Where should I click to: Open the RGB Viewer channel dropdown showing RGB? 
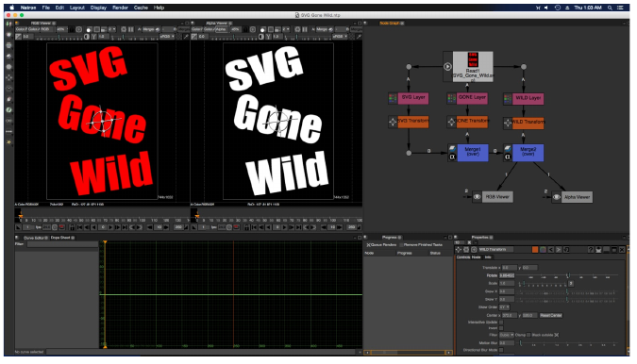pyautogui.click(x=48, y=29)
